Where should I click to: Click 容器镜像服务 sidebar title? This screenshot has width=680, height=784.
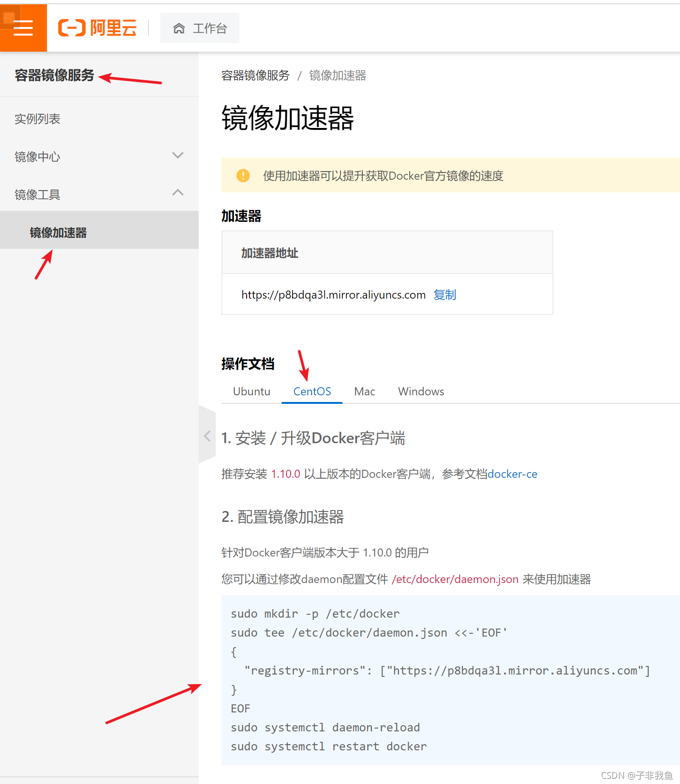55,75
